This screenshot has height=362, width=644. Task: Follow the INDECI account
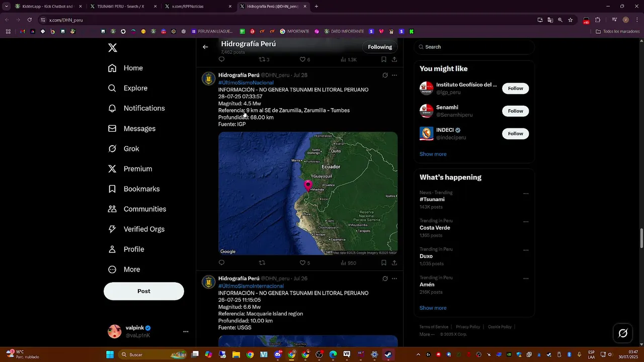(x=515, y=134)
